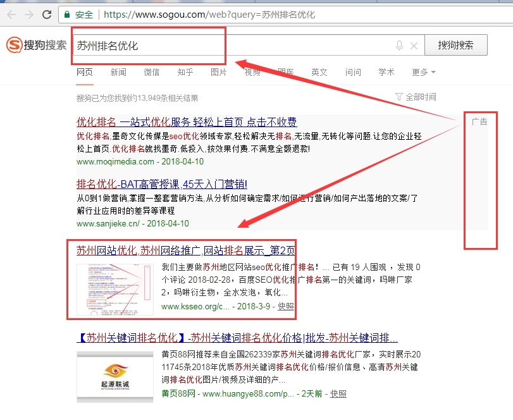Click the microphone voice search icon
This screenshot has width=513, height=420.
[x=399, y=46]
